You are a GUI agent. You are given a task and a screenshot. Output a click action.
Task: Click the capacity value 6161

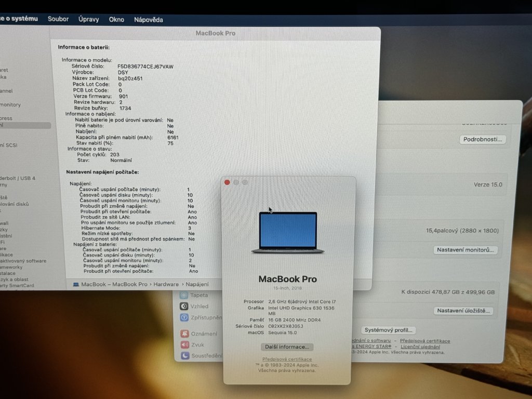point(172,137)
